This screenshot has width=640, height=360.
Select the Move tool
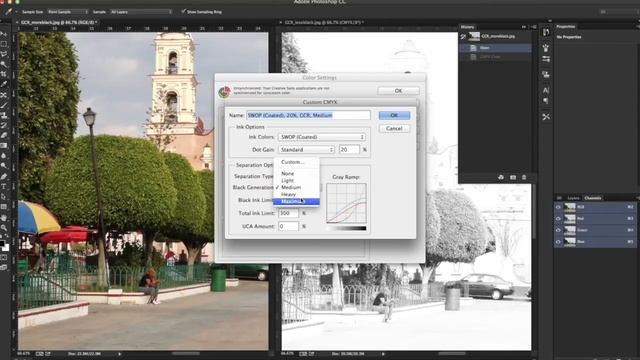point(4,34)
